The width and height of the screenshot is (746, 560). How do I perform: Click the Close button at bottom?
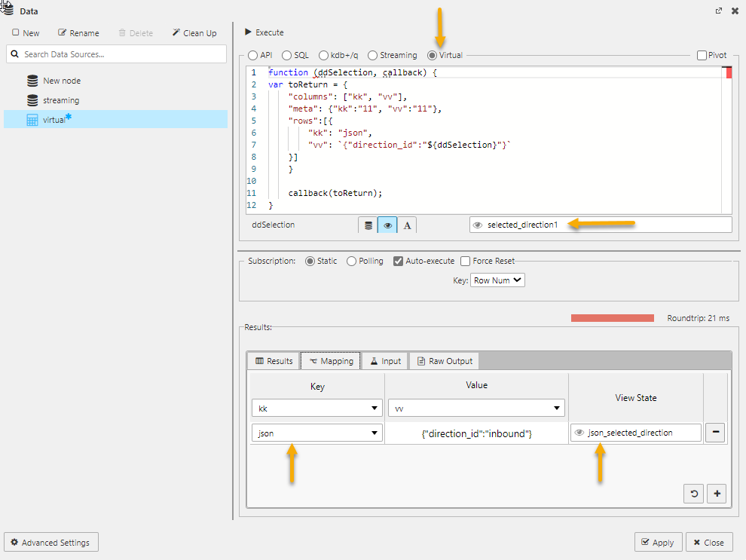click(709, 543)
